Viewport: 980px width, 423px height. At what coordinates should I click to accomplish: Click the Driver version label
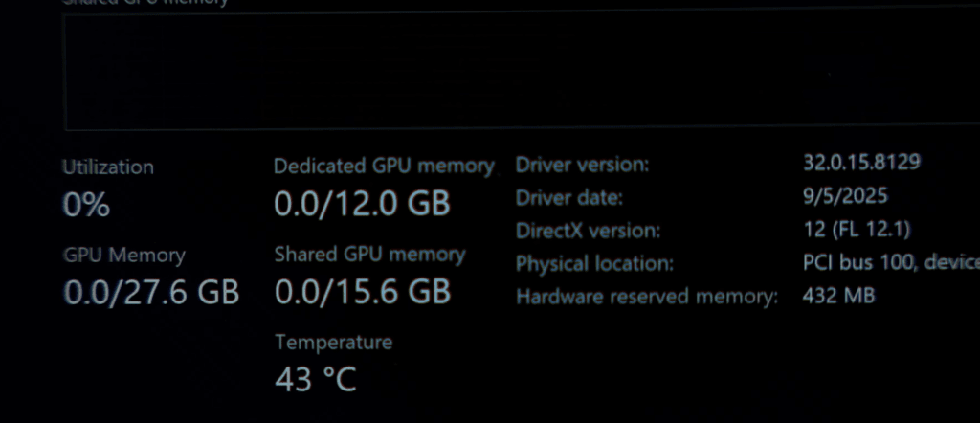pyautogui.click(x=583, y=165)
